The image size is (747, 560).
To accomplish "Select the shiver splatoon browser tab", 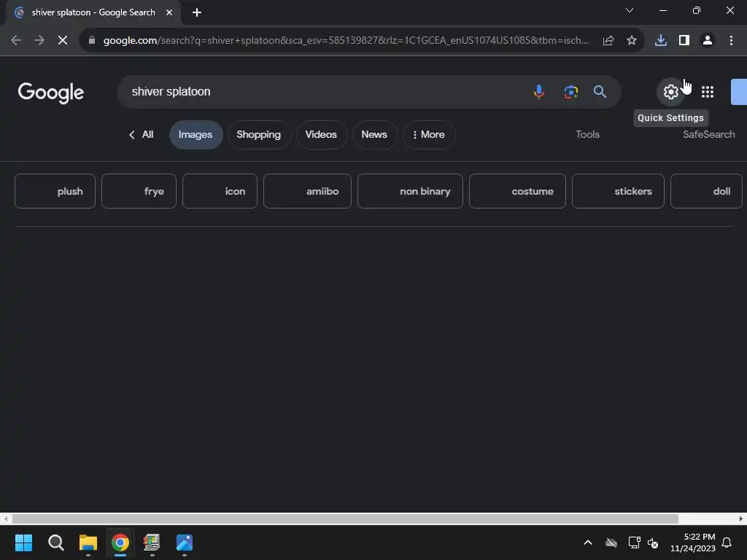I will click(93, 12).
